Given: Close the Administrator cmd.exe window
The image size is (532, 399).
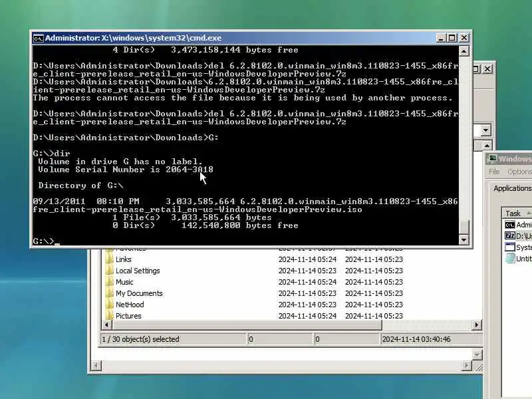Looking at the screenshot, I should [x=464, y=38].
